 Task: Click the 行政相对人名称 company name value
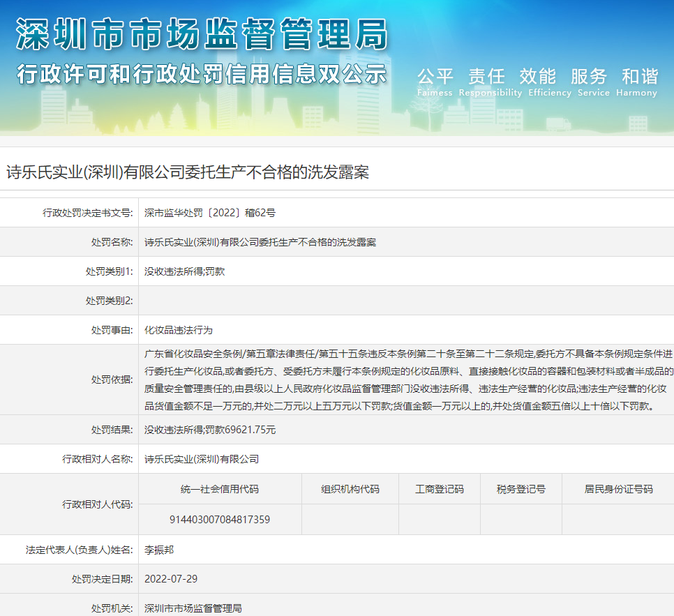click(202, 459)
